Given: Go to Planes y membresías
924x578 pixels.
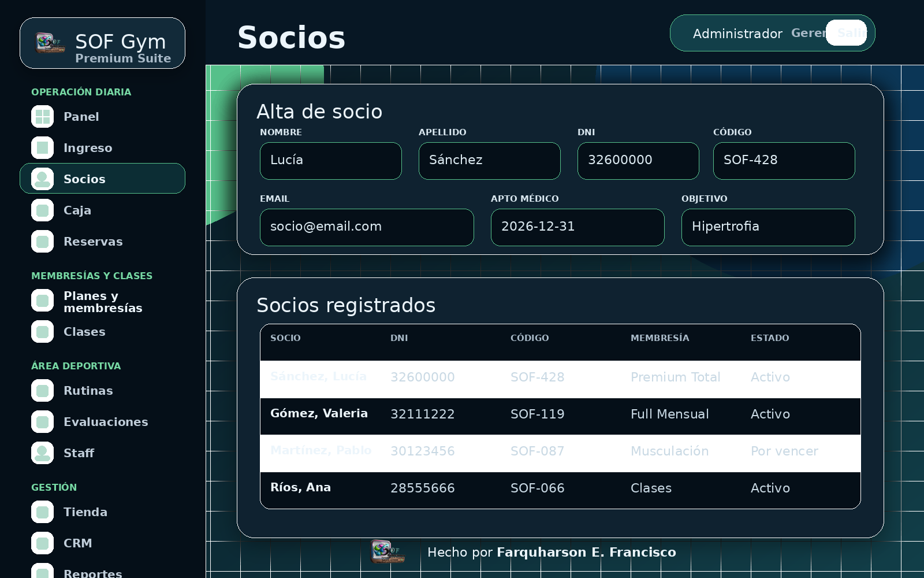Looking at the screenshot, I should pyautogui.click(x=103, y=302).
